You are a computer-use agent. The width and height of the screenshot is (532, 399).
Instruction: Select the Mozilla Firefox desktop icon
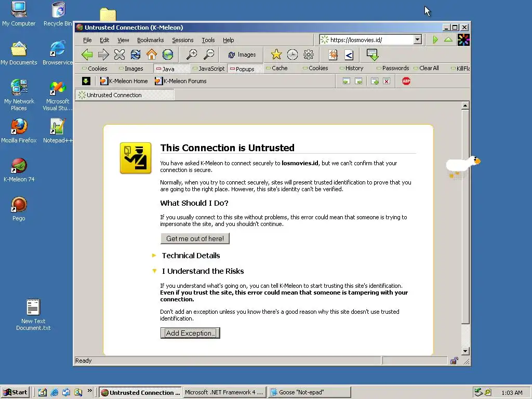click(19, 130)
